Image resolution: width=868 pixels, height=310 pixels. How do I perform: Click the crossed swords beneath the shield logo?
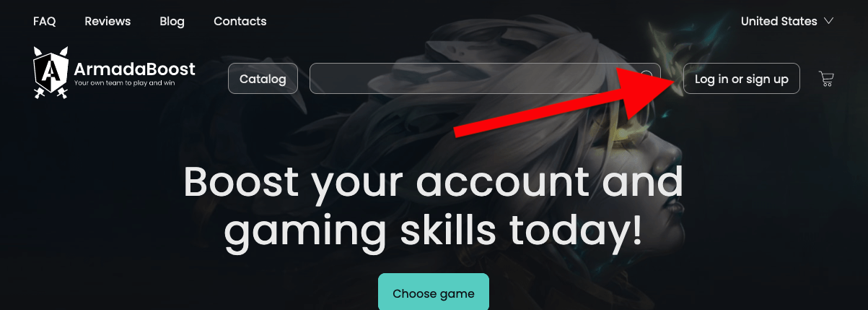[x=51, y=91]
